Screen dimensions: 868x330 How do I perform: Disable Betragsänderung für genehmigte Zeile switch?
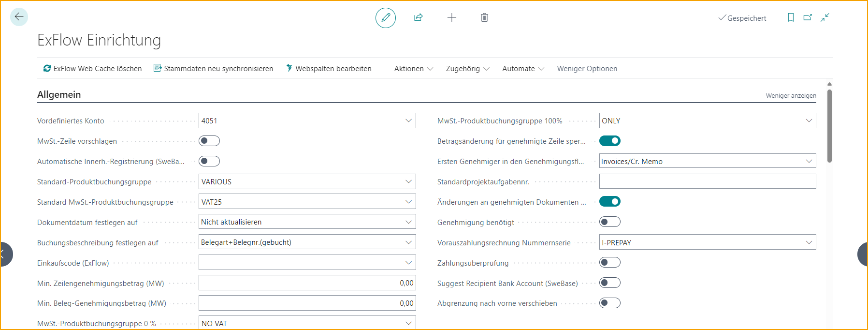tap(610, 141)
